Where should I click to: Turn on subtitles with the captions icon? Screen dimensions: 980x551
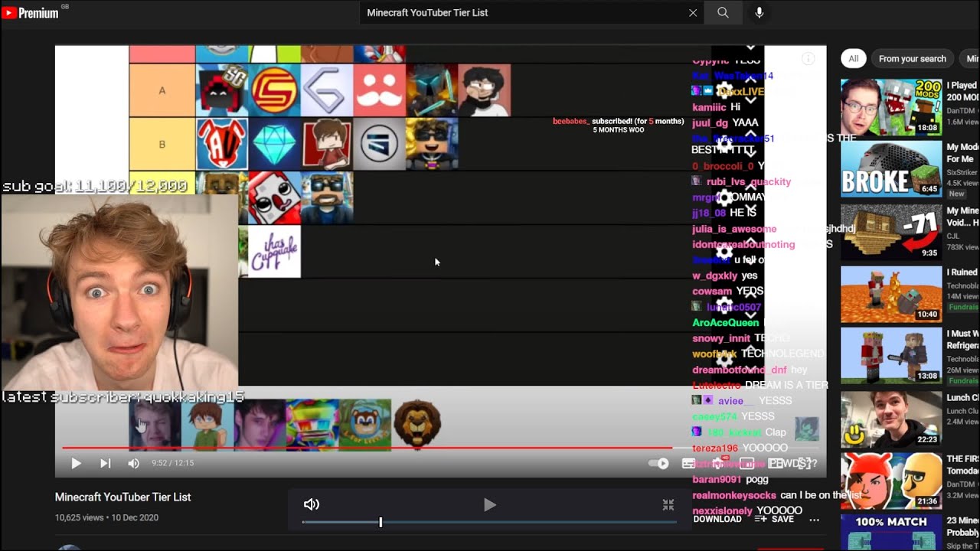688,463
